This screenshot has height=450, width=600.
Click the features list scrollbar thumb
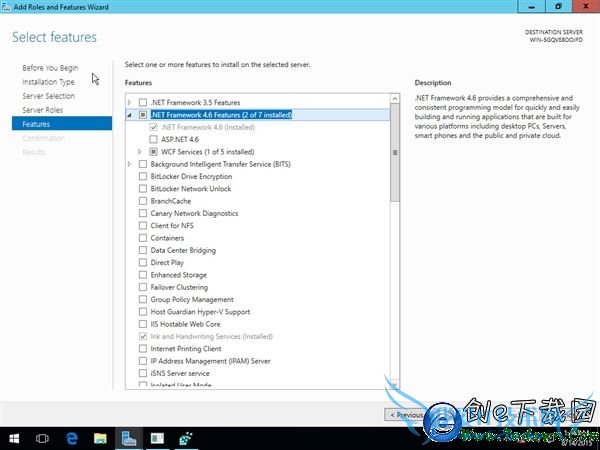[x=395, y=152]
